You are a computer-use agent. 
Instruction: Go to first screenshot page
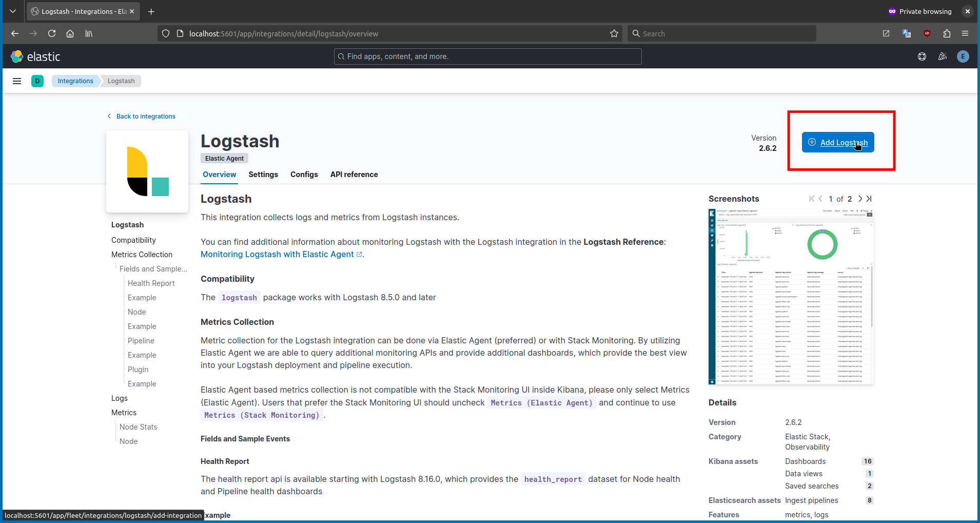coord(812,199)
